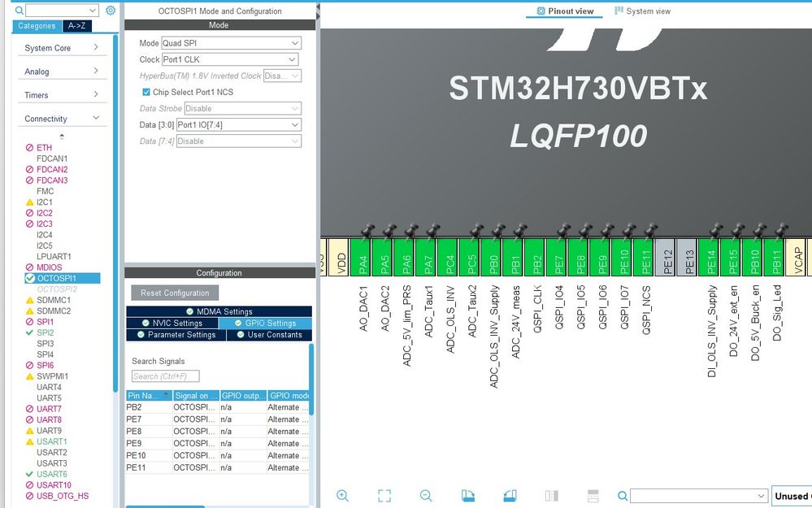Select the PB2 row in GPIO table
Screen dimensions: 812x508
[218, 407]
